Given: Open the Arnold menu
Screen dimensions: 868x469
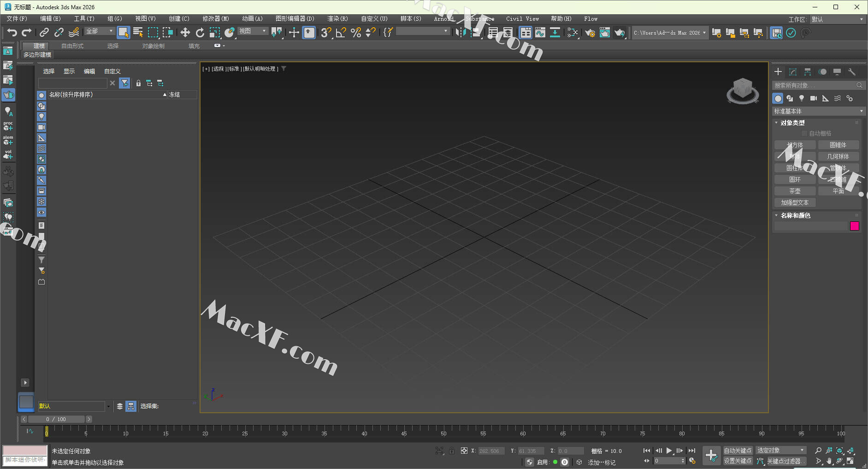Looking at the screenshot, I should click(444, 19).
